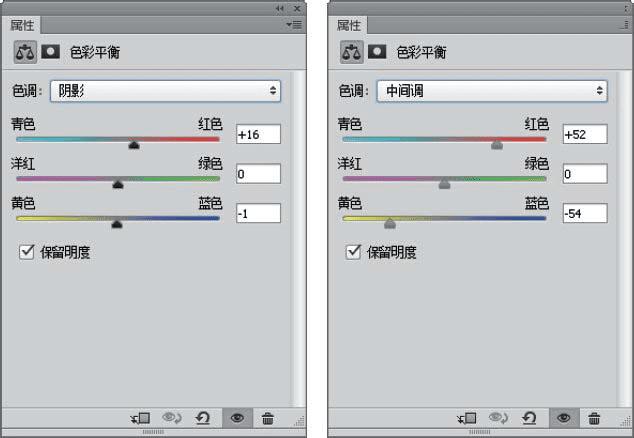The height and width of the screenshot is (438, 634).
Task: Select the 属性 tab of the 中间调 panel
Action: click(x=349, y=25)
